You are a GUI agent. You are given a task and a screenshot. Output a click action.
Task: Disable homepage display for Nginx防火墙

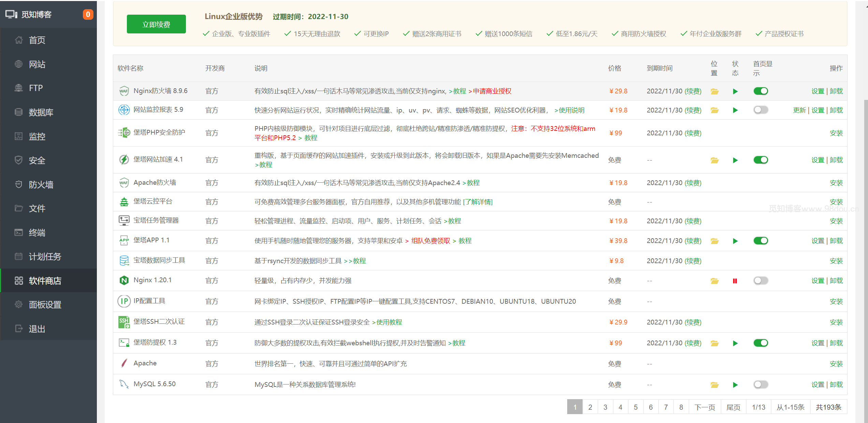pyautogui.click(x=761, y=91)
